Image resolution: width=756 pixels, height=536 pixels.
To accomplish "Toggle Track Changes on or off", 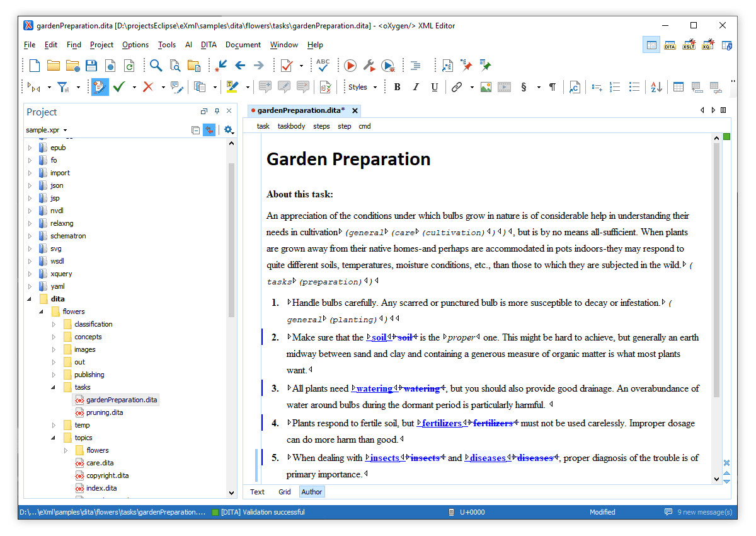I will coord(100,87).
